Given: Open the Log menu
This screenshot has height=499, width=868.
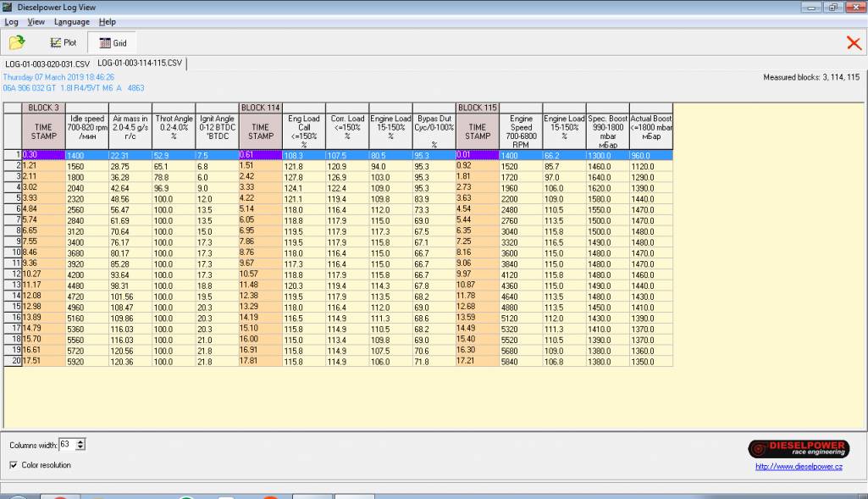Looking at the screenshot, I should click(x=11, y=21).
